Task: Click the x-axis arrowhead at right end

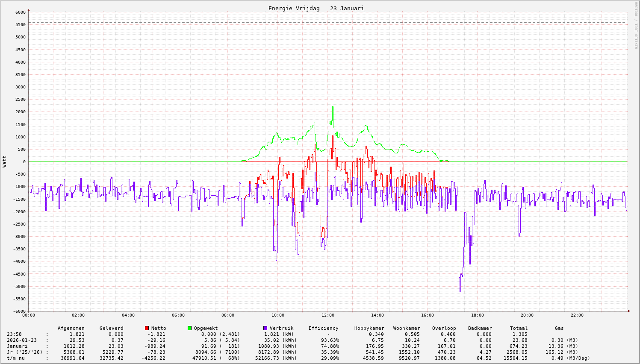Action: point(628,311)
